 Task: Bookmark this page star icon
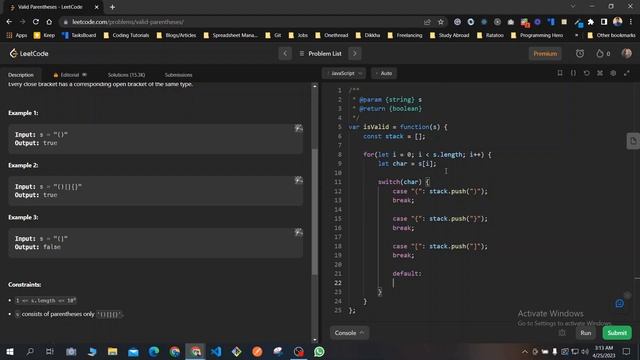coord(440,22)
